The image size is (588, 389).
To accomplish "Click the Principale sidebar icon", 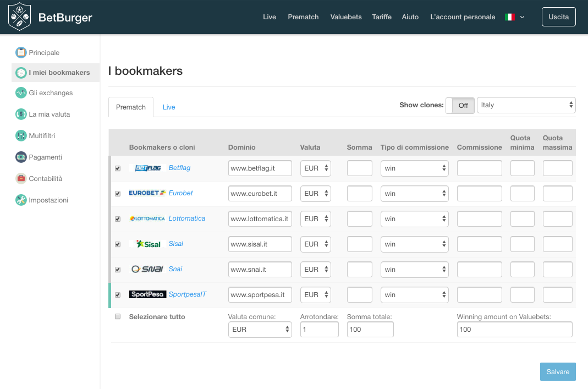I will pos(21,52).
